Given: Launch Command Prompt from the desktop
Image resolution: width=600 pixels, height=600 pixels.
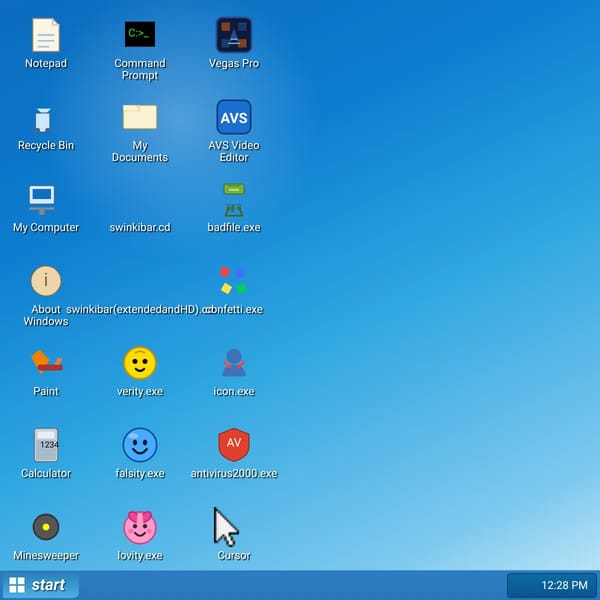Looking at the screenshot, I should click(140, 34).
